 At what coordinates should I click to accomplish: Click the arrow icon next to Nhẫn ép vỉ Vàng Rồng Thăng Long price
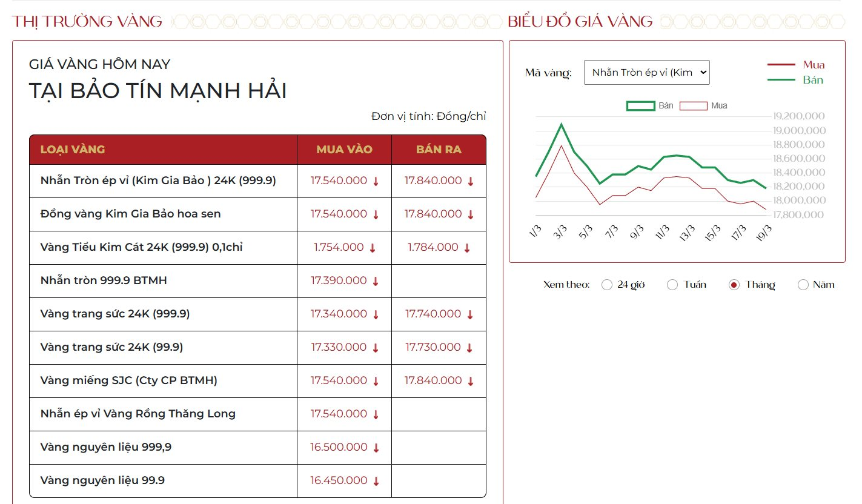tap(375, 414)
